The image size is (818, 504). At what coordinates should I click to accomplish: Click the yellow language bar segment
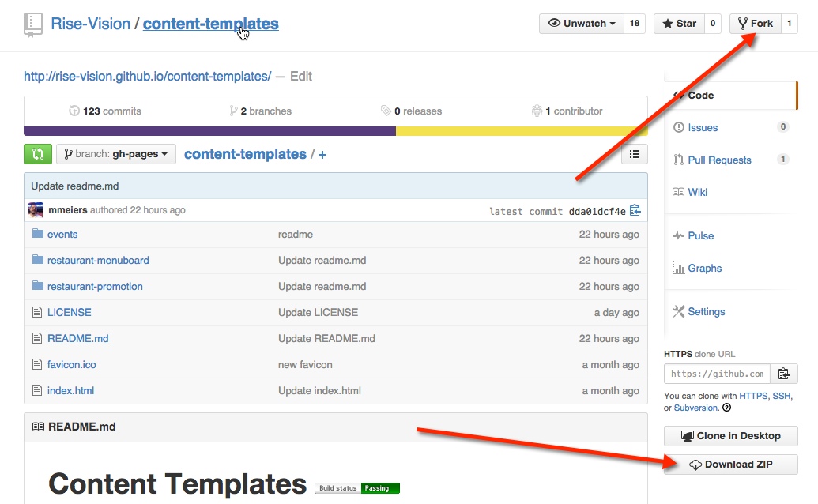[x=522, y=131]
